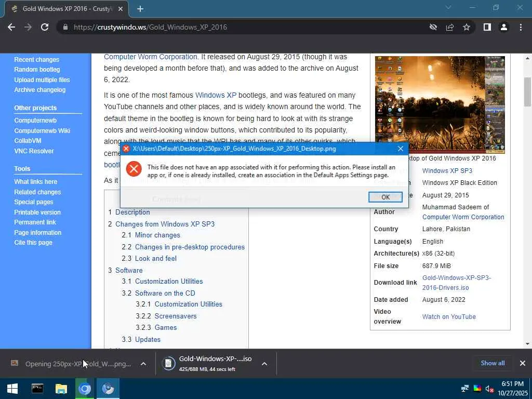Screen dimensions: 532x399
Task: Open Page information link
Action: [37, 233]
